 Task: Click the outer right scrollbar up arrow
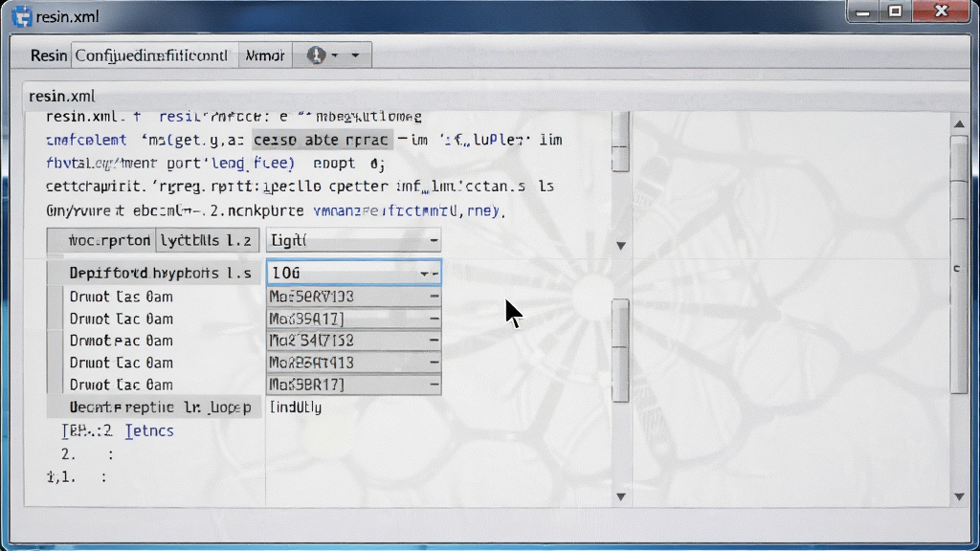959,124
